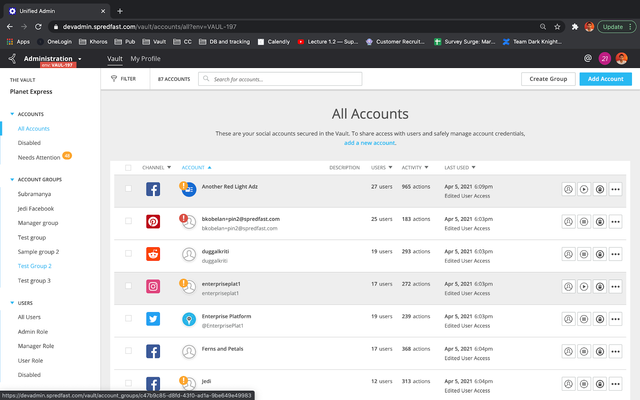Click stop icon in Enterprise Platform row
The width and height of the screenshot is (640, 400).
coord(584,319)
